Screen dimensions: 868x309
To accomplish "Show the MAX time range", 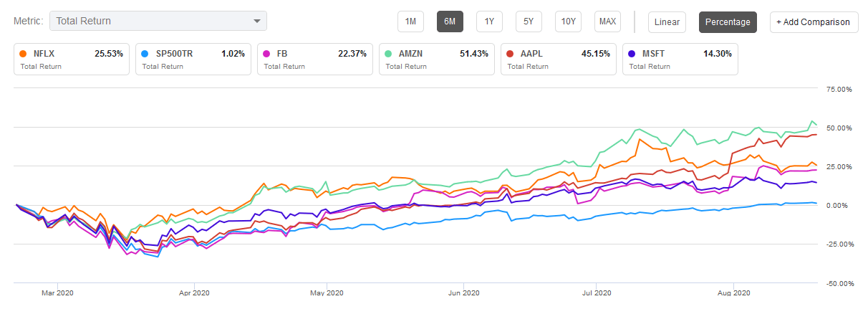I will click(x=607, y=22).
